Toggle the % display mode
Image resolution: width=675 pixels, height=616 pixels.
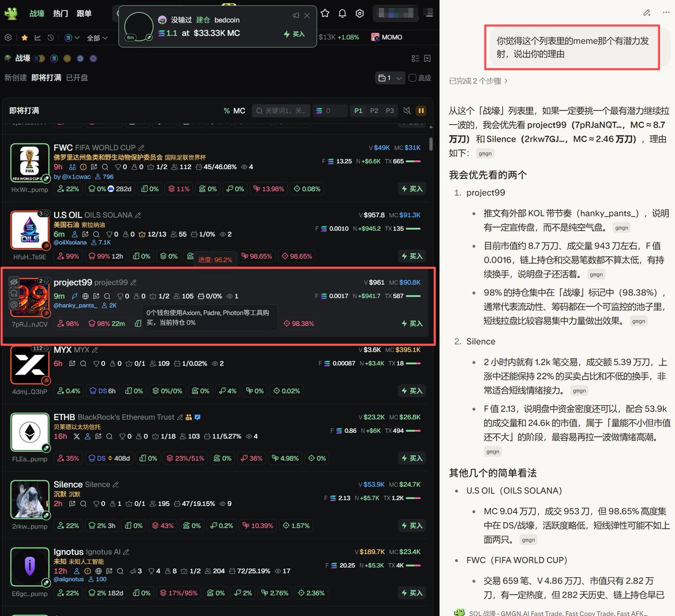click(227, 111)
